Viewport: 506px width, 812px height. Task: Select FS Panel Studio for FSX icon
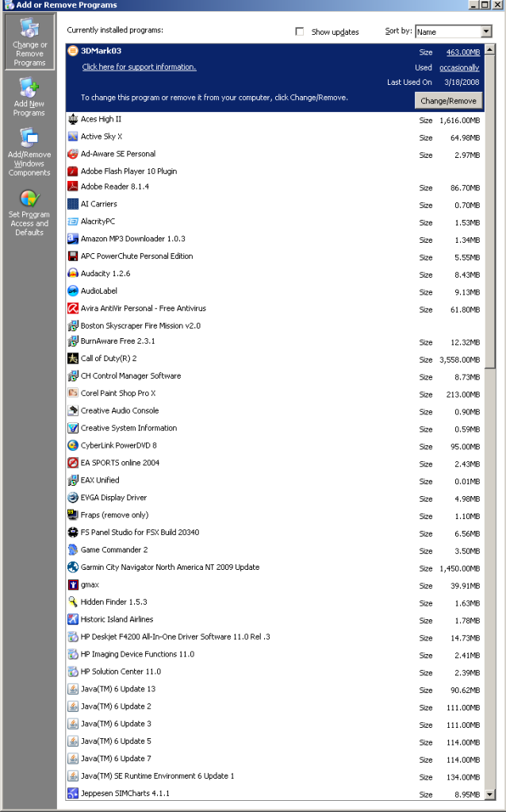pos(73,533)
